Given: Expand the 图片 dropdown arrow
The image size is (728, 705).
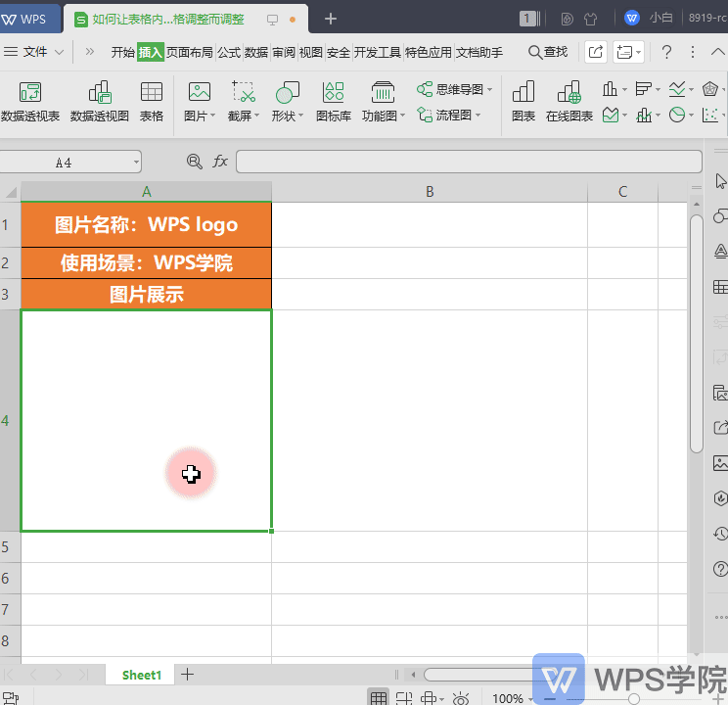Looking at the screenshot, I should (x=212, y=115).
